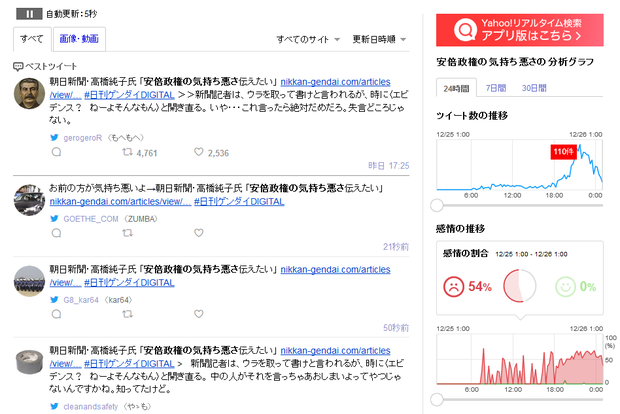
Task: Click the sentiment ratio pie chart
Action: click(520, 286)
